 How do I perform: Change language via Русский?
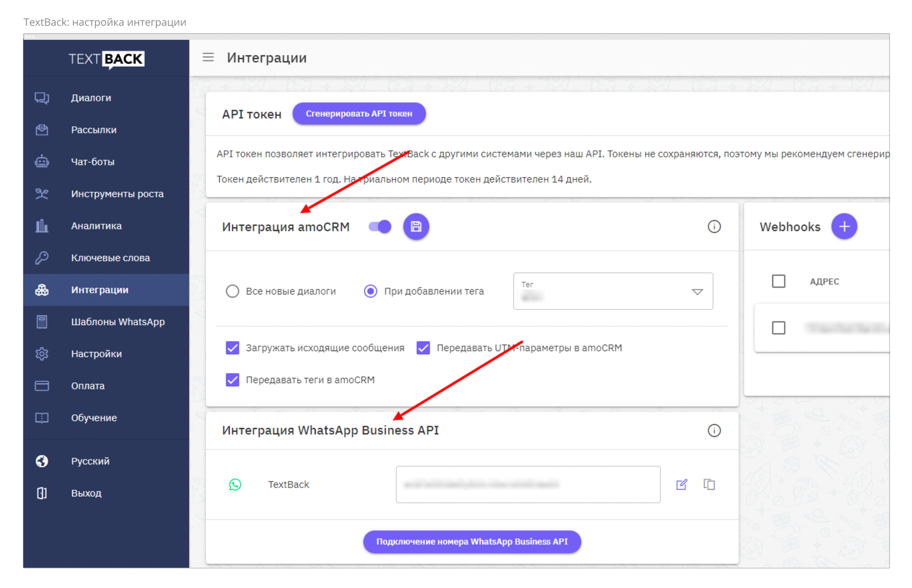106,461
